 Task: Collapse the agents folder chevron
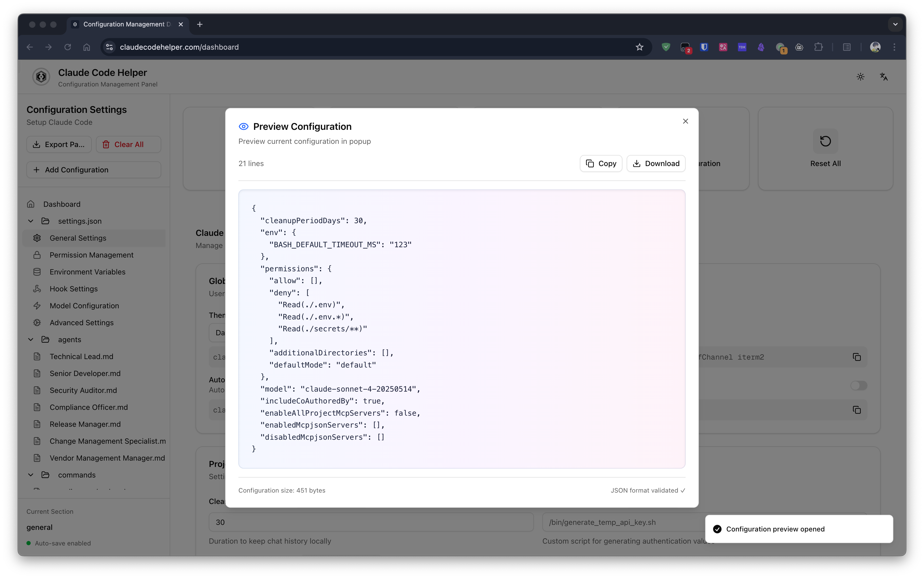coord(31,340)
